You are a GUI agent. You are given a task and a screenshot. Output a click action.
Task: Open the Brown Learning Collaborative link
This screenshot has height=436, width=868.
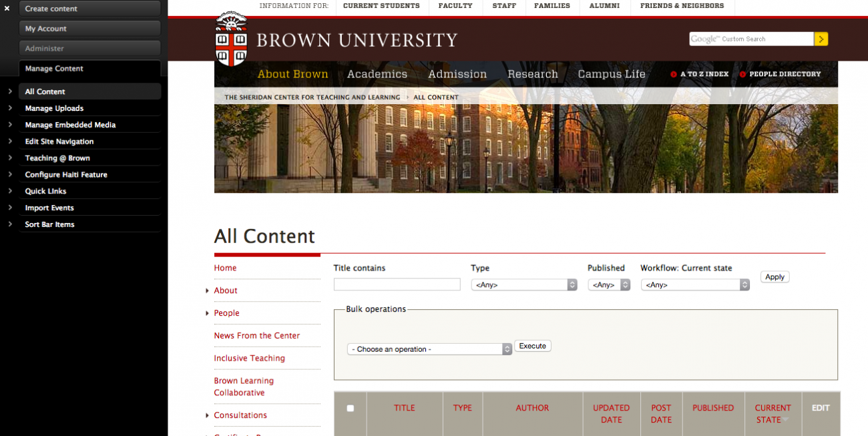pyautogui.click(x=244, y=387)
